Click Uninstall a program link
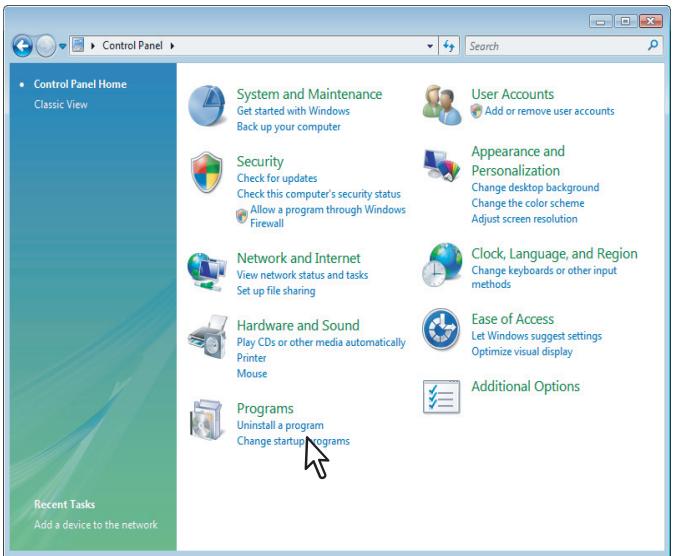 click(x=280, y=425)
